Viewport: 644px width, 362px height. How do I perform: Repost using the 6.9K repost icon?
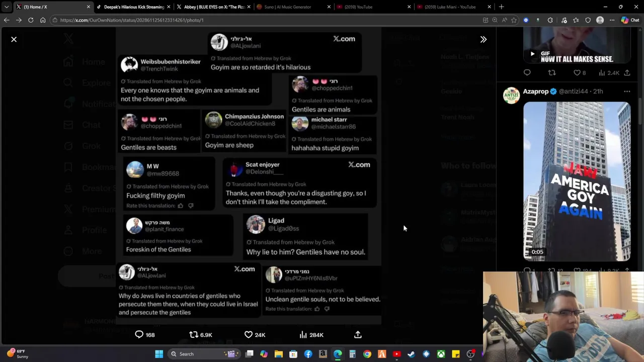tap(201, 334)
